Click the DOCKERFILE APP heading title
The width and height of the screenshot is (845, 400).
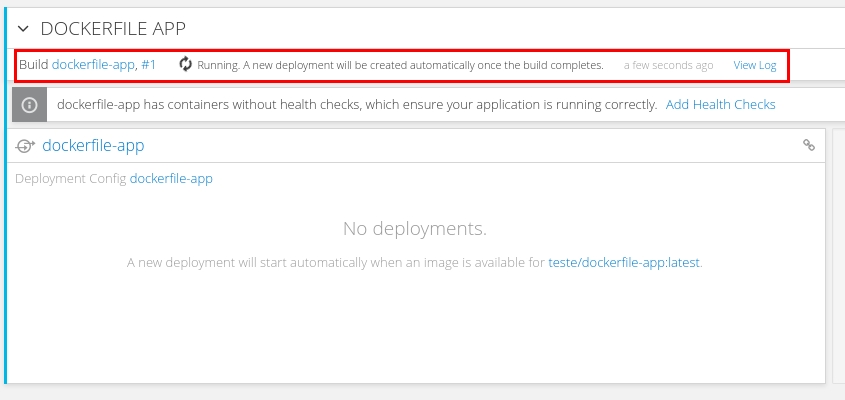click(x=113, y=29)
